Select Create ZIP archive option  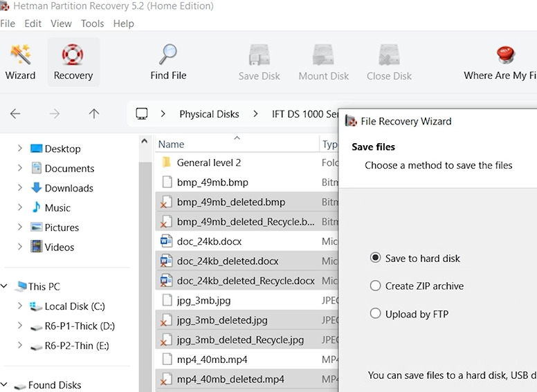(x=375, y=286)
